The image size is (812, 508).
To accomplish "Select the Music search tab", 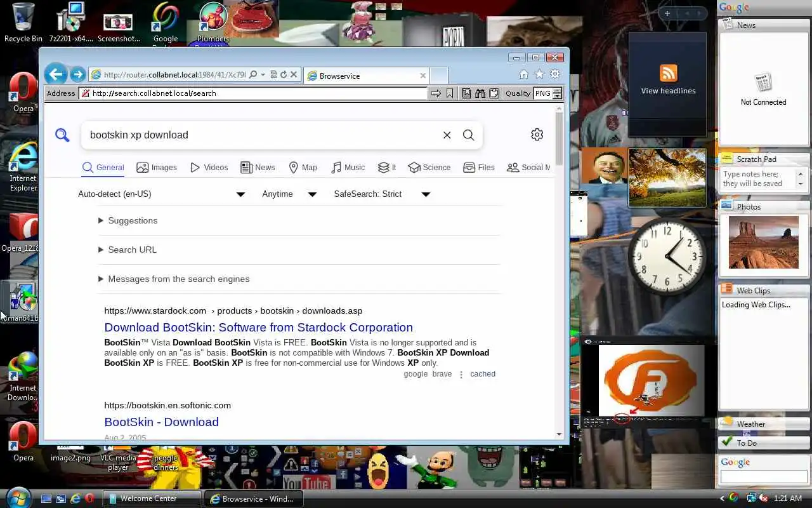I will pos(348,168).
